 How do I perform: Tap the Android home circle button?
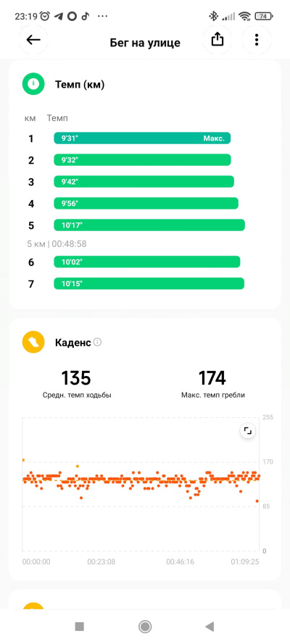(x=145, y=627)
